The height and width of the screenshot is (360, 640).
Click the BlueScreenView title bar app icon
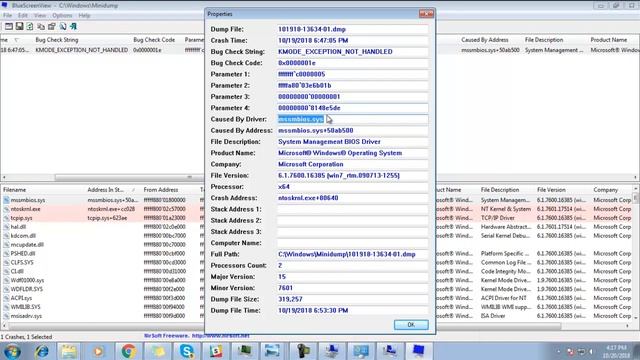4,5
